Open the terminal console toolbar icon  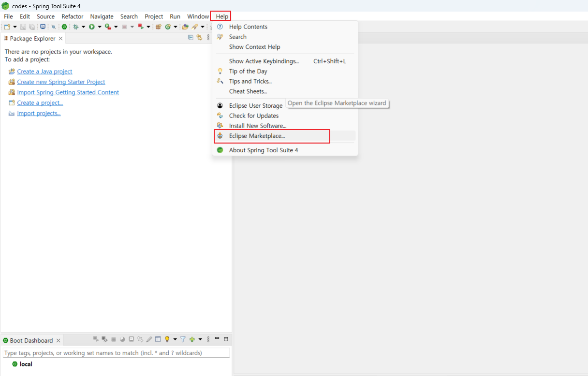pyautogui.click(x=43, y=27)
